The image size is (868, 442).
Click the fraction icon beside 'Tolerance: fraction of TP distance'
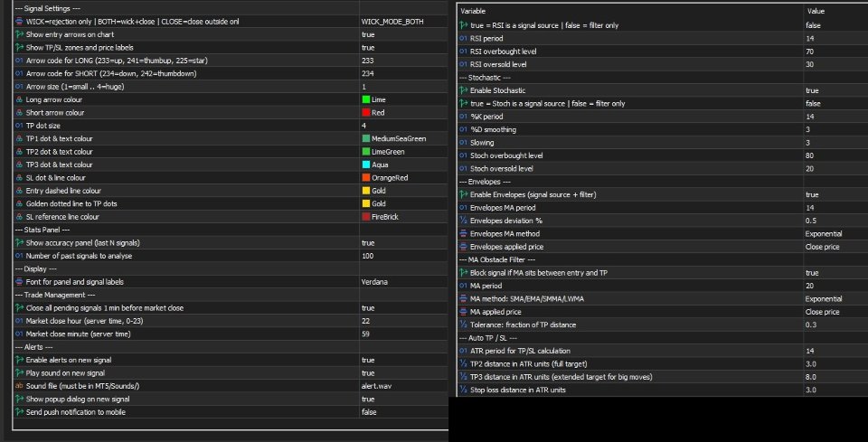464,324
